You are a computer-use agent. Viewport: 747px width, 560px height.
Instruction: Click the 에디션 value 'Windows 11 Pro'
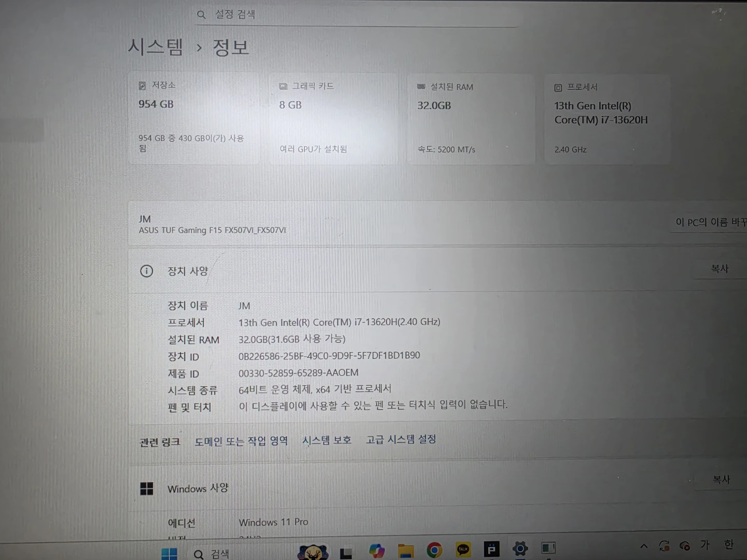pos(273,522)
